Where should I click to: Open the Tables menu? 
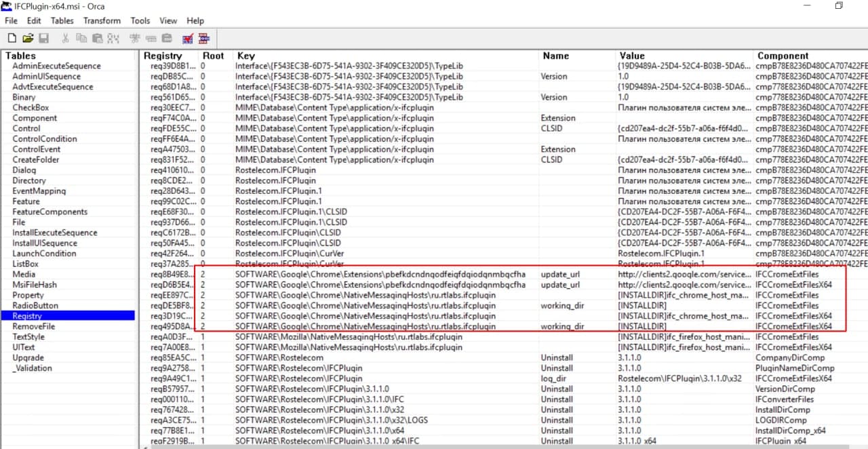[62, 21]
